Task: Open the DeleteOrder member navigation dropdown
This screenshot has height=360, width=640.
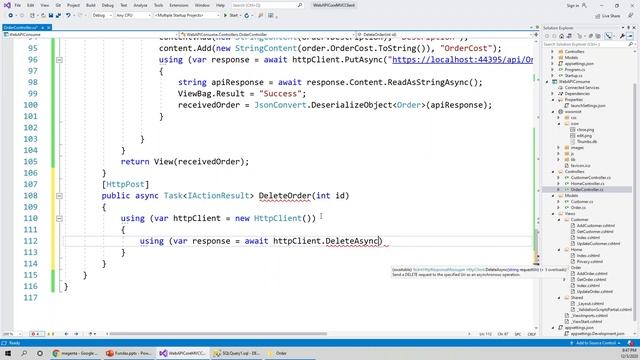Action: 445,35
